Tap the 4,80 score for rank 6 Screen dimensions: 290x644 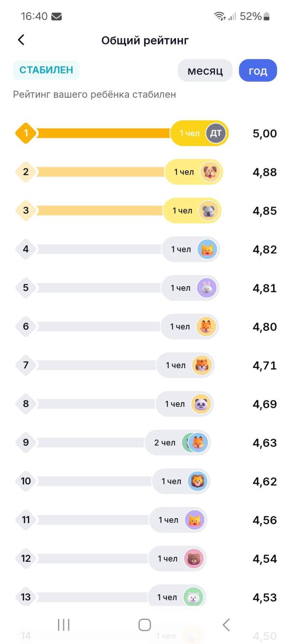pyautogui.click(x=264, y=327)
